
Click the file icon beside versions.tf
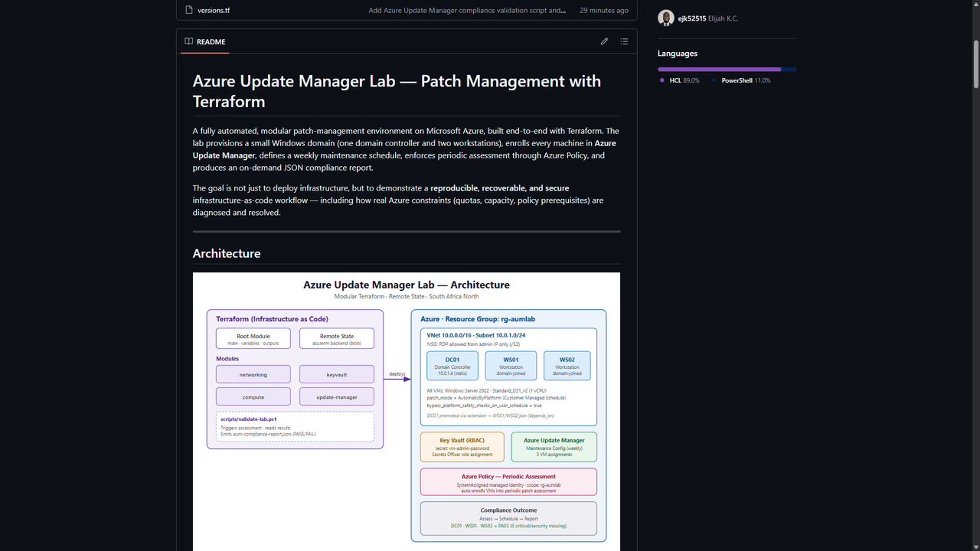[x=188, y=11]
